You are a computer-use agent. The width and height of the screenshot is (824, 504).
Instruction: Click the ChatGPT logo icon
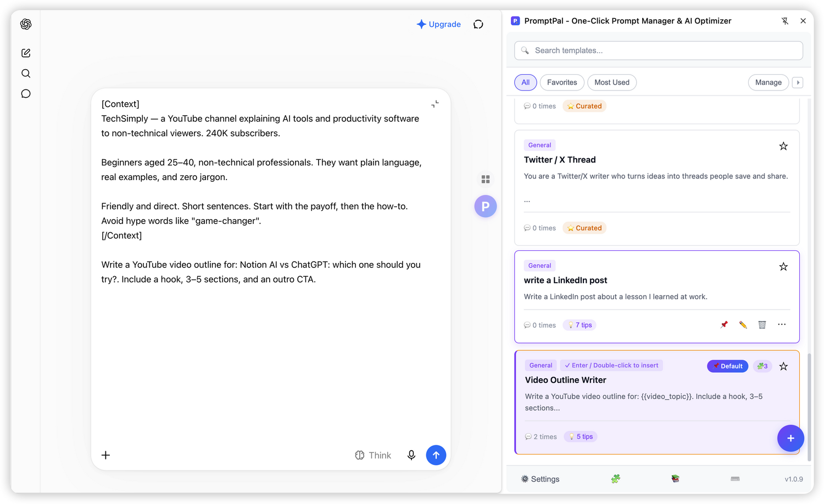(x=26, y=24)
